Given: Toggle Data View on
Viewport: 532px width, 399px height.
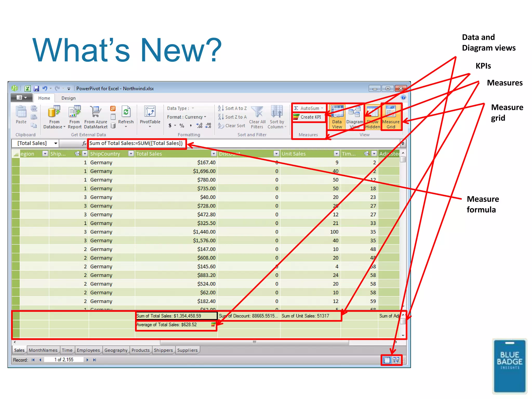Looking at the screenshot, I should (x=337, y=117).
